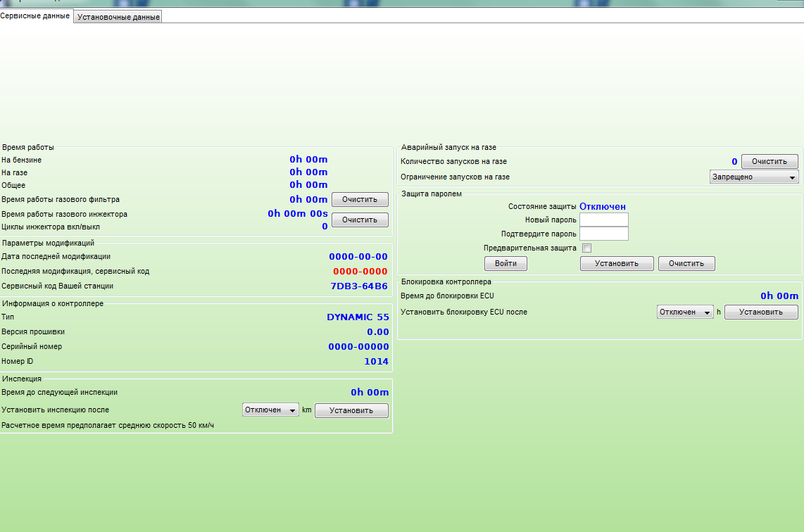The height and width of the screenshot is (532, 804).
Task: Click Очистить in password protection section
Action: tap(686, 263)
